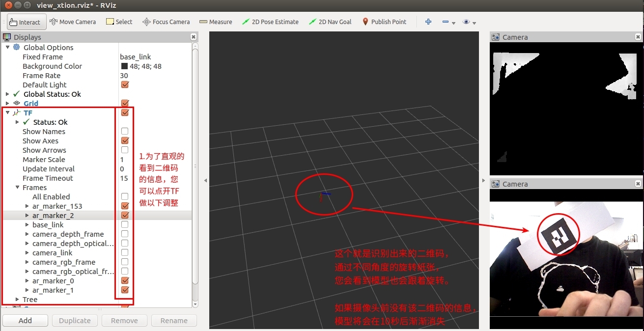Disable the TF display checkbox

(x=125, y=112)
